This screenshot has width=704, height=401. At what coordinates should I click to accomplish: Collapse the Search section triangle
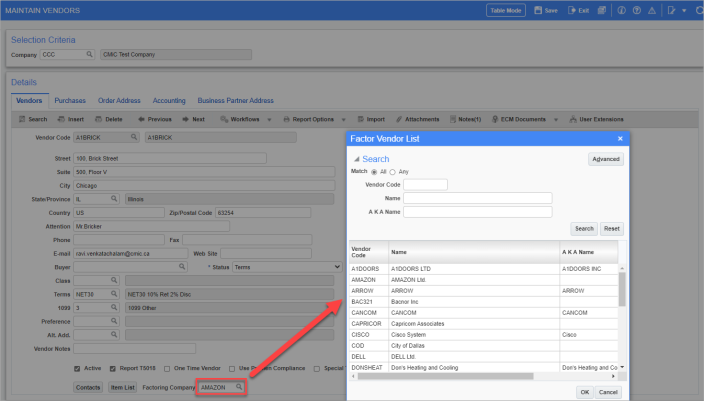pyautogui.click(x=356, y=159)
